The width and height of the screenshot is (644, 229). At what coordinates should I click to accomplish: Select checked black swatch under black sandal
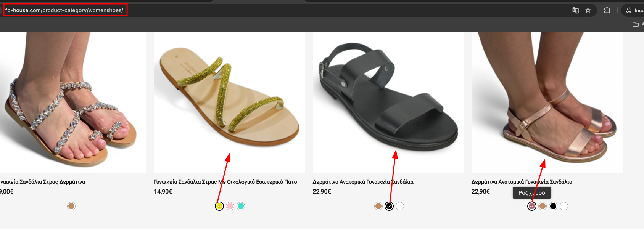pos(389,206)
